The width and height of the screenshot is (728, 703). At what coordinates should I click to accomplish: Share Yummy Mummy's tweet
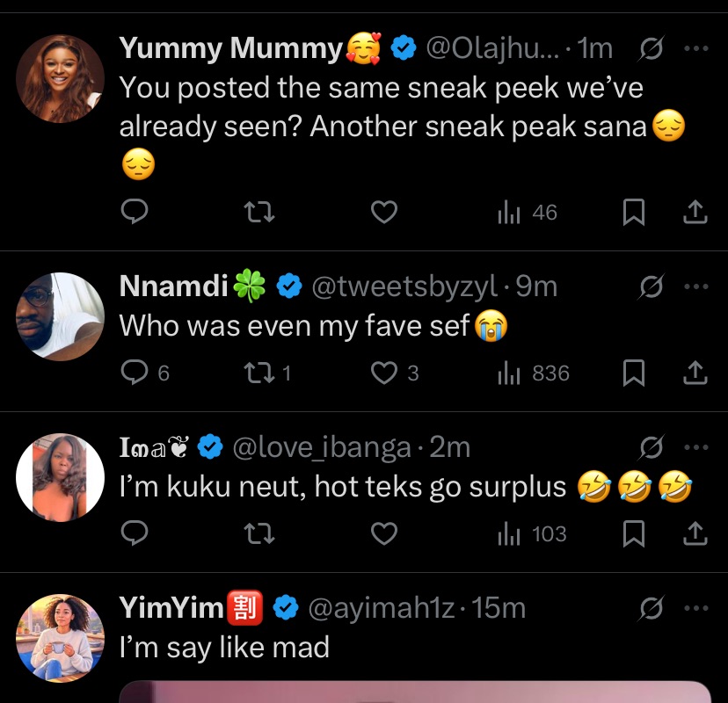695,213
